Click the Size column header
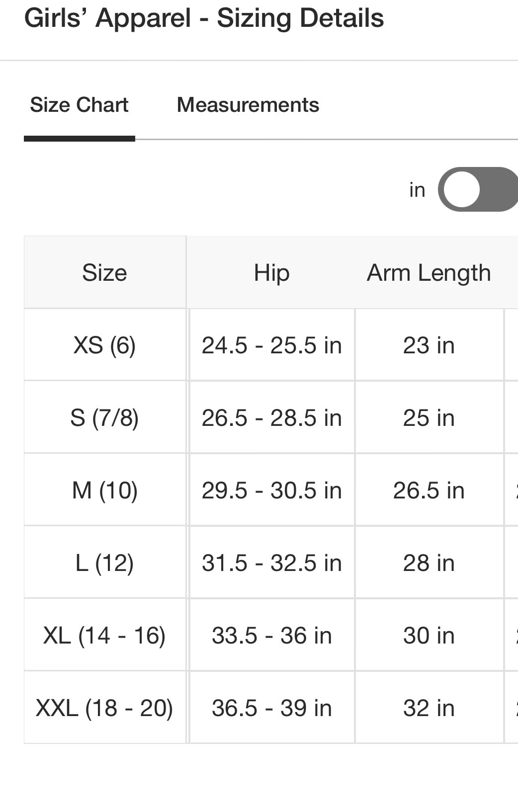The height and width of the screenshot is (812, 518). [x=104, y=273]
